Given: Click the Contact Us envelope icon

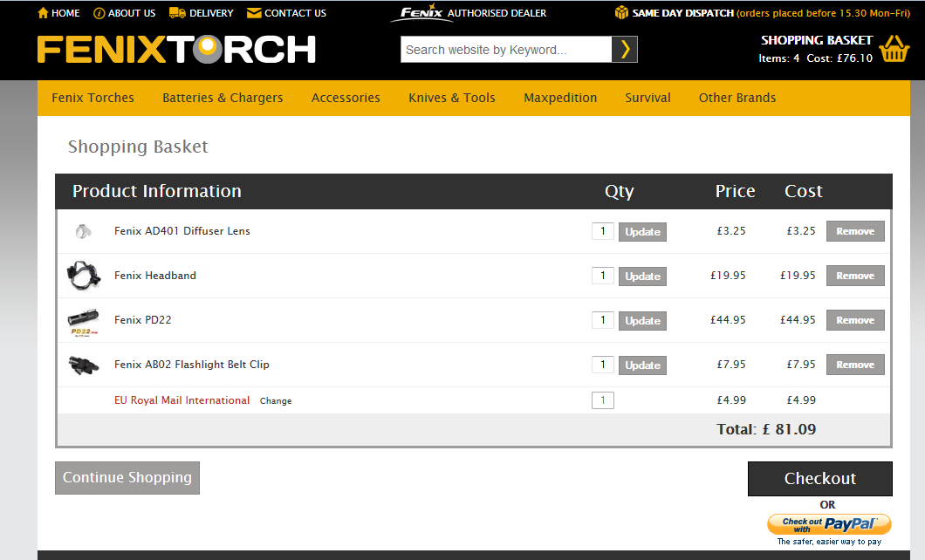Looking at the screenshot, I should tap(253, 13).
